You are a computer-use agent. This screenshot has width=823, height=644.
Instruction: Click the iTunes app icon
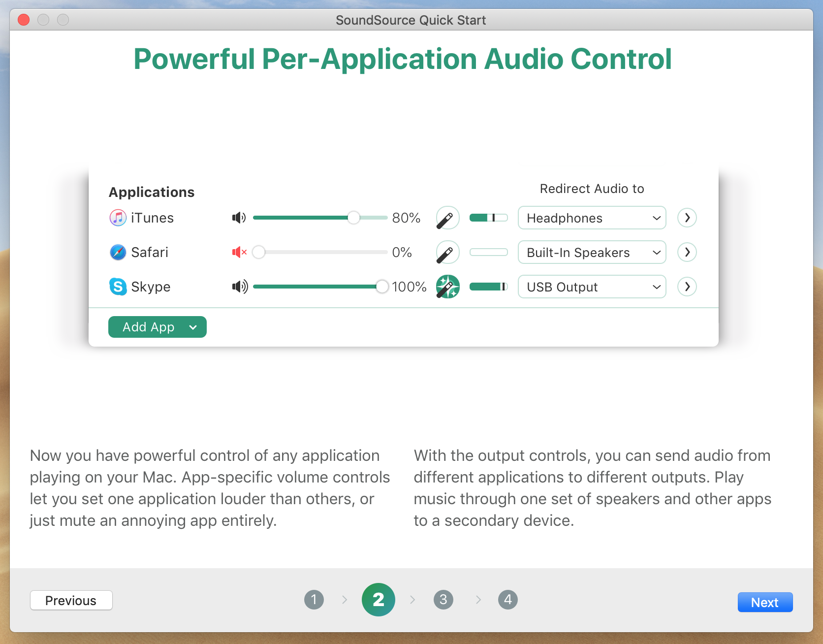click(x=118, y=218)
